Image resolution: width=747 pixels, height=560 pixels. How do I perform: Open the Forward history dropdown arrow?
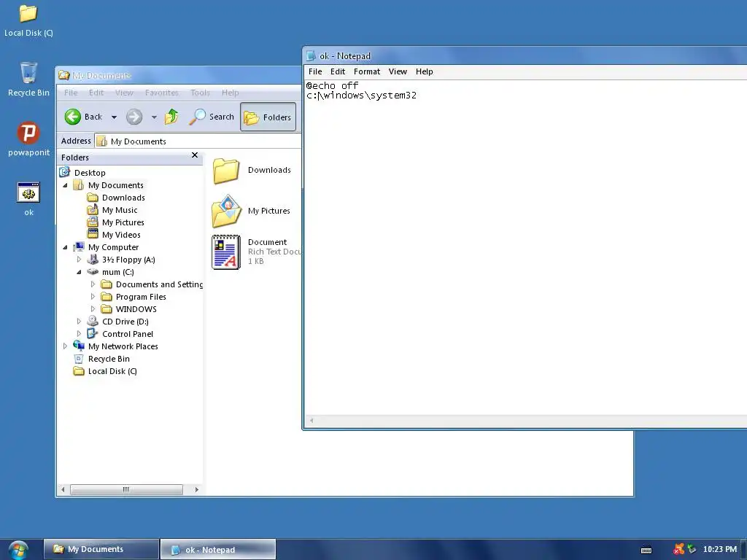coord(154,117)
